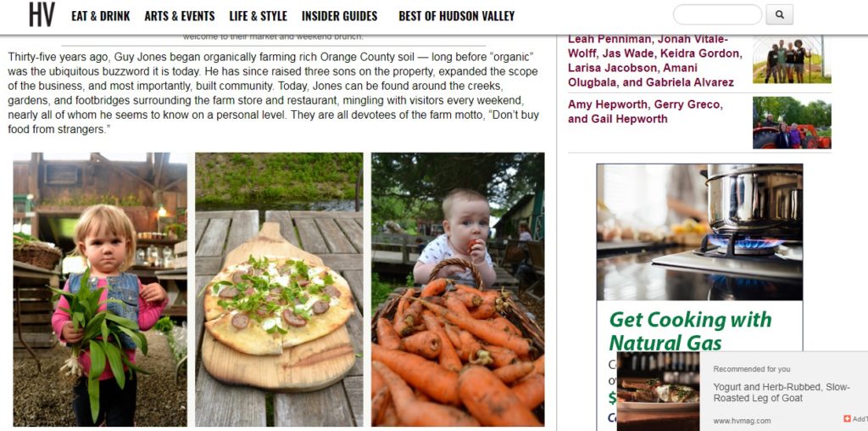Click the greenhouse group photo thumbnail
This screenshot has height=431, width=868.
[792, 59]
